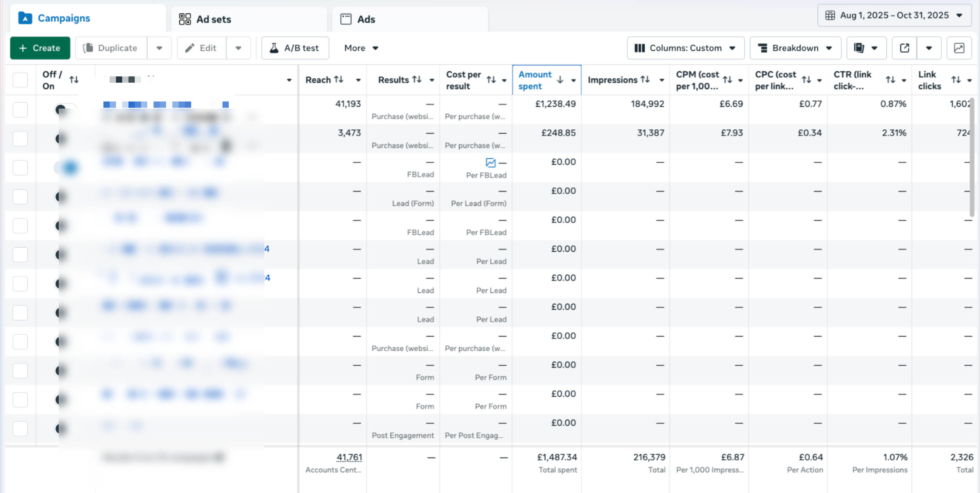Open the campaign name column menu arrow

tap(289, 80)
